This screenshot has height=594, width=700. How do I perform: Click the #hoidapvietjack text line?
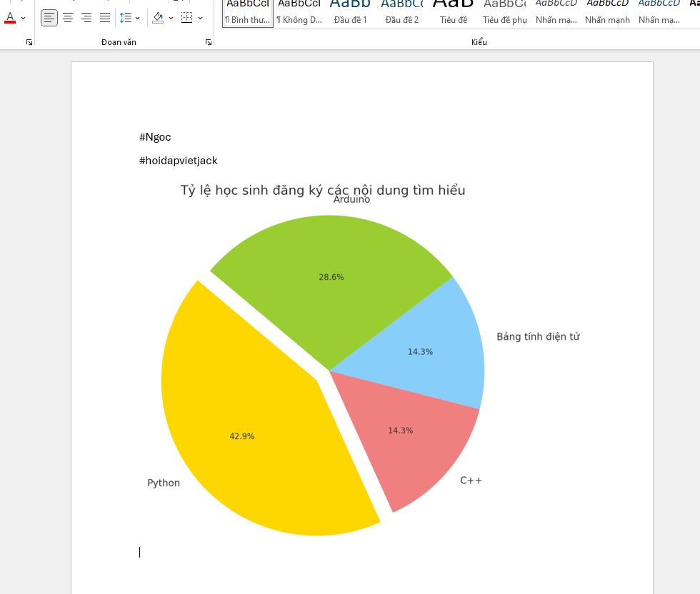(179, 161)
